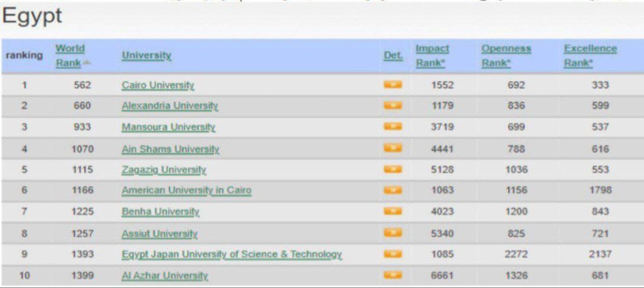The image size is (644, 288).
Task: Select world rank value 1070
Action: pyautogui.click(x=82, y=148)
